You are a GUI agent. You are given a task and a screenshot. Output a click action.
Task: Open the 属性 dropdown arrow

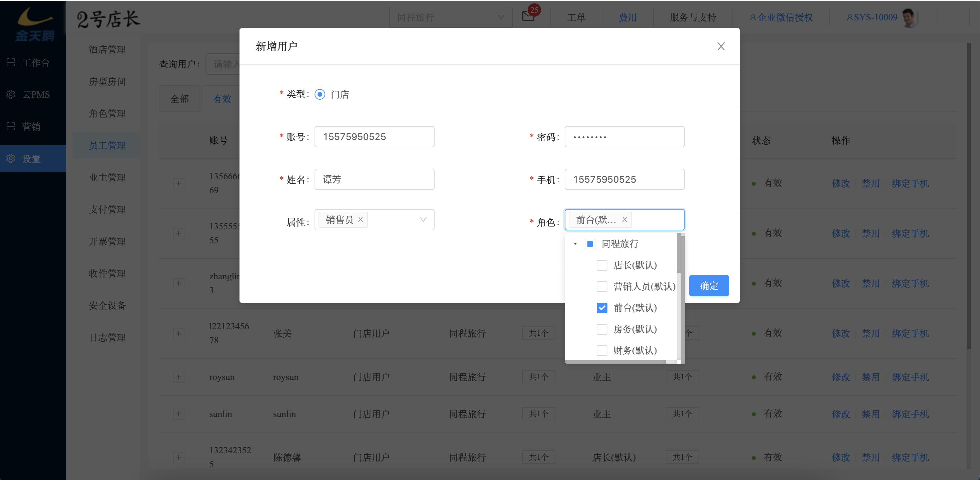[x=423, y=220]
